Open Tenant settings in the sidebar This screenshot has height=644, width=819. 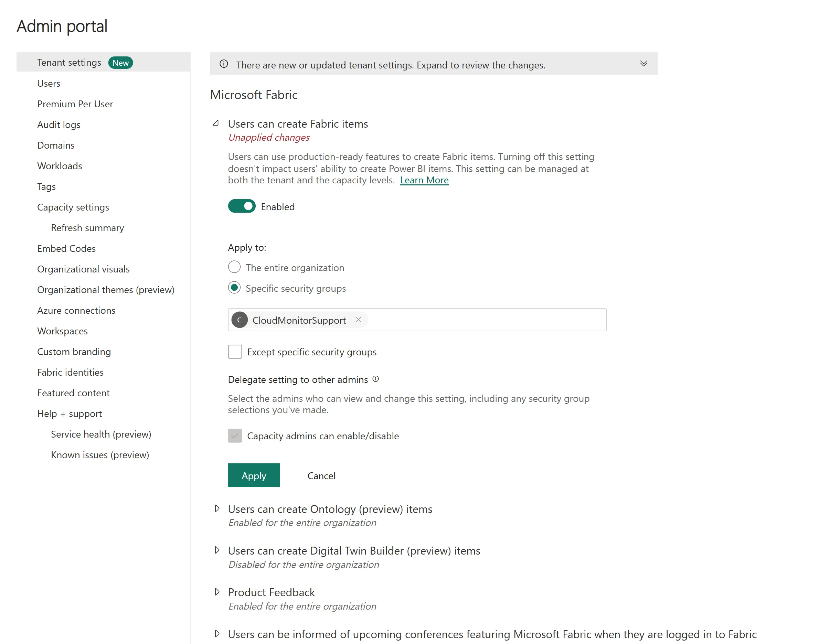point(104,62)
